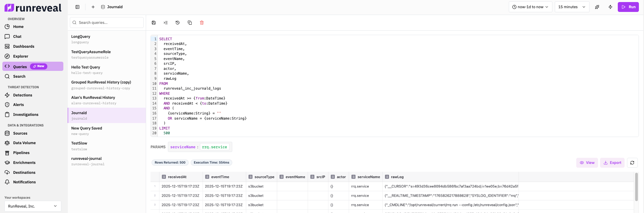Click the AI sparkles icon in top bar

(x=597, y=7)
